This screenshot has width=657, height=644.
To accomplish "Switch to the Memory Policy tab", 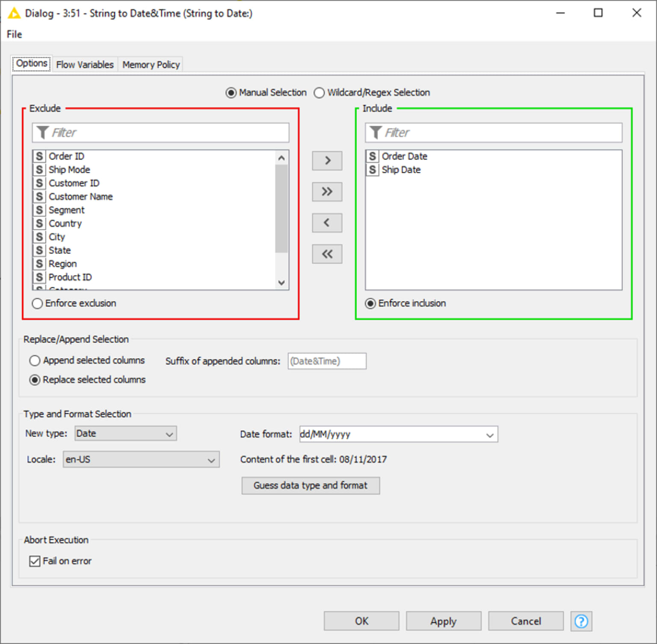I will [151, 65].
